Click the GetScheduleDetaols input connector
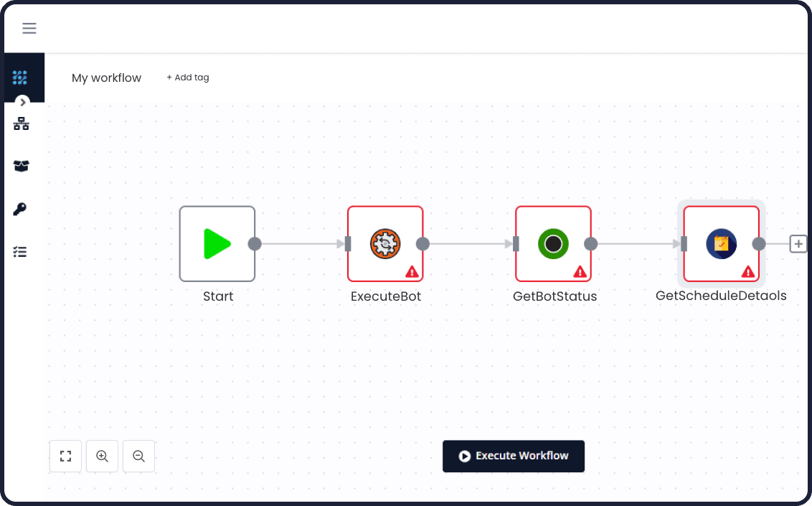The width and height of the screenshot is (812, 506). pos(684,244)
